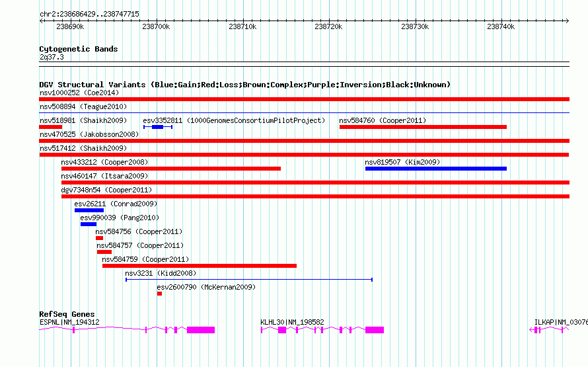Select the nsv584756 (Cooper2011) small red bar
Viewport: 588px width, 367px height.
(99, 238)
